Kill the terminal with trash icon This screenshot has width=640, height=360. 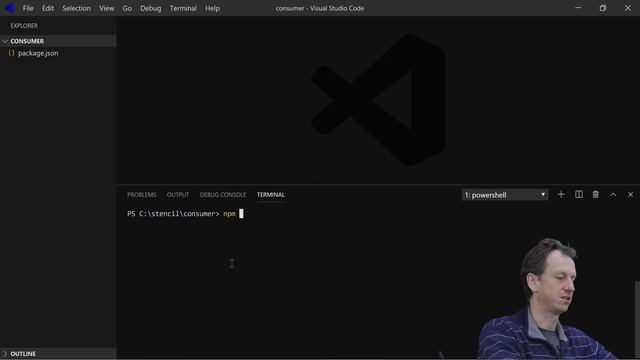[596, 195]
